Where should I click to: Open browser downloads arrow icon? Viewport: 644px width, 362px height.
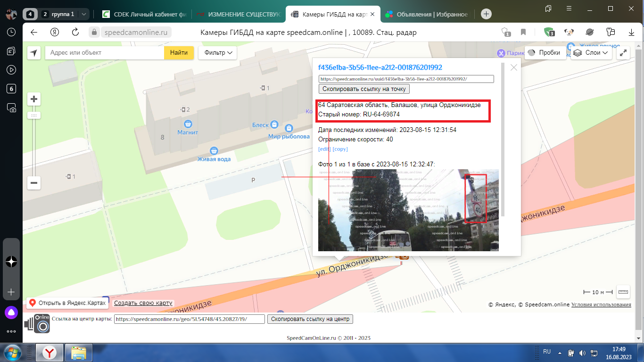[x=631, y=32]
